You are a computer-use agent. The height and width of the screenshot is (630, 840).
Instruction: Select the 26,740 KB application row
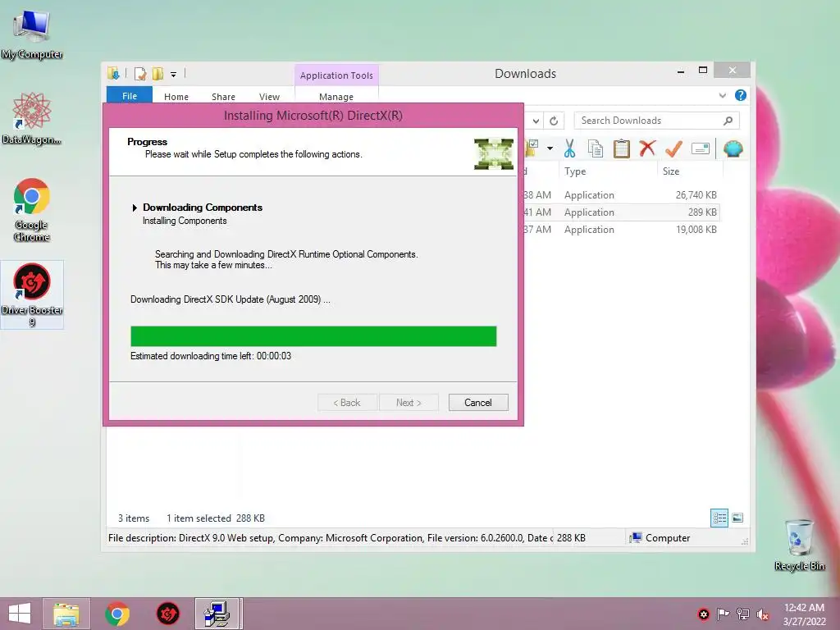tap(622, 195)
